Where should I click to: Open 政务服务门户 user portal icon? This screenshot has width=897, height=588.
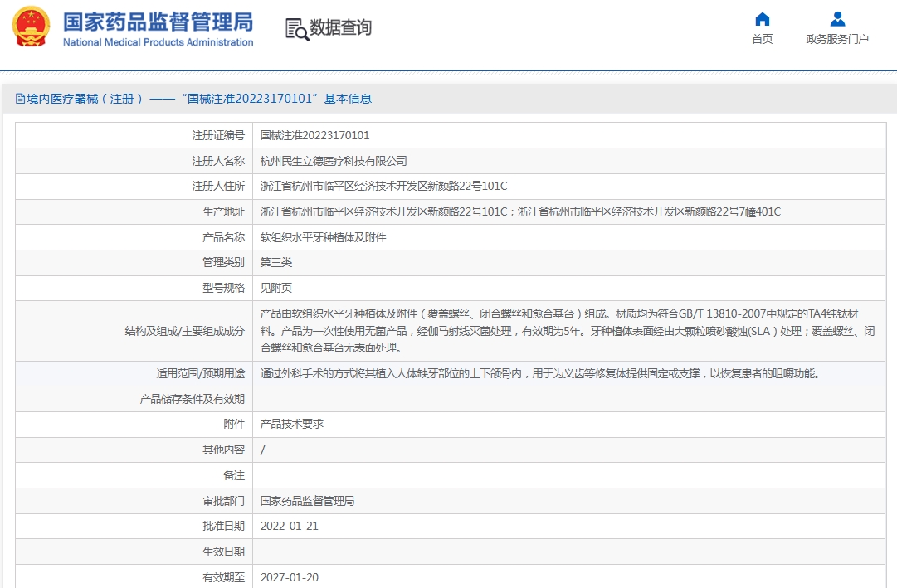point(837,19)
